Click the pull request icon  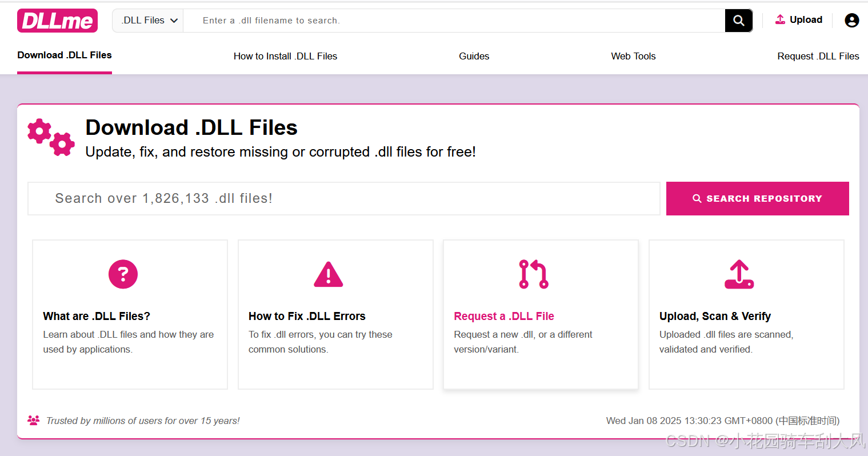[534, 274]
